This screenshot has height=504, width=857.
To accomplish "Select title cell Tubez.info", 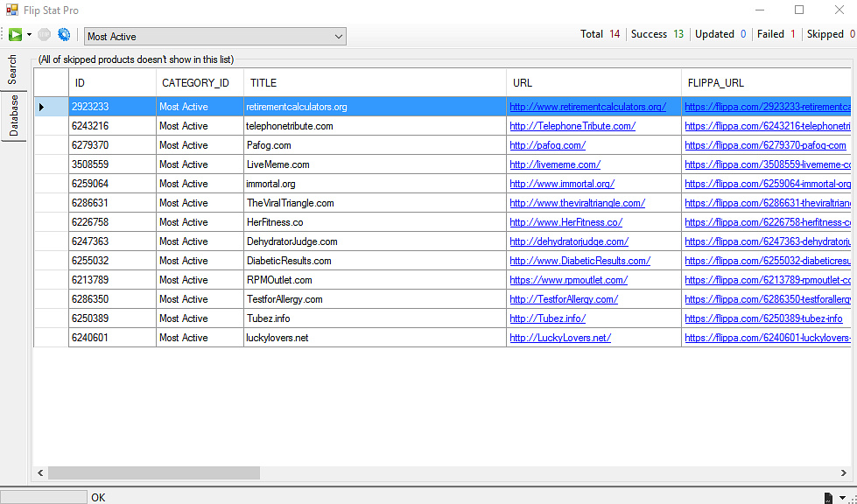I will (x=375, y=318).
